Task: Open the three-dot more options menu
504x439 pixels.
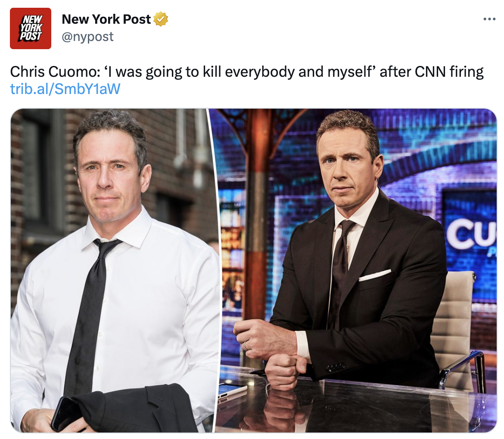Action: (x=489, y=19)
